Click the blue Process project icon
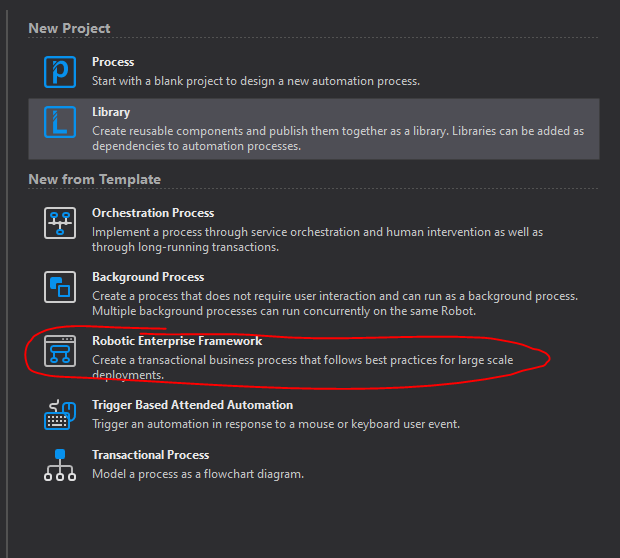Viewport: 620px width, 558px height. (x=60, y=72)
